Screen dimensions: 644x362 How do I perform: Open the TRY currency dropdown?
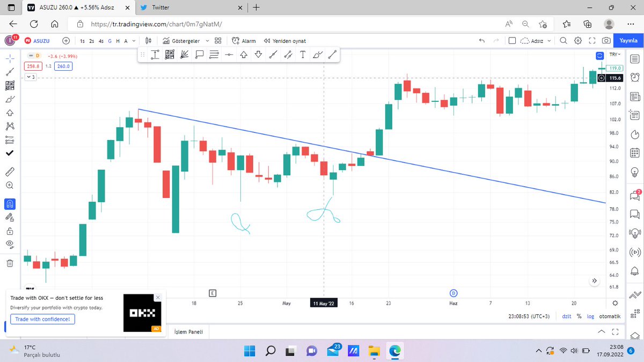click(x=614, y=55)
